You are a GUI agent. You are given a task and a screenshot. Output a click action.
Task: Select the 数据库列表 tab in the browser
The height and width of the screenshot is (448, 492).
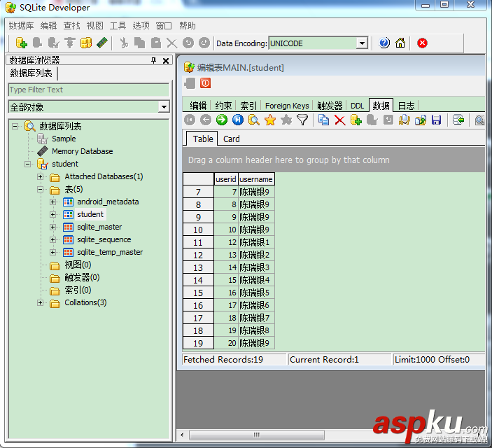point(31,73)
